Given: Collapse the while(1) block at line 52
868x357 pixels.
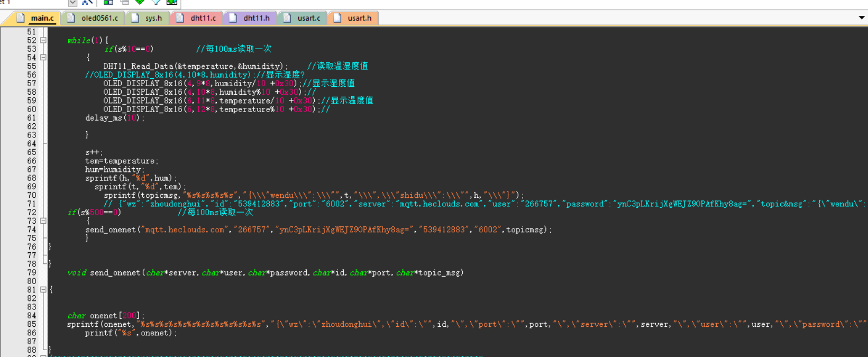Looking at the screenshot, I should [43, 40].
